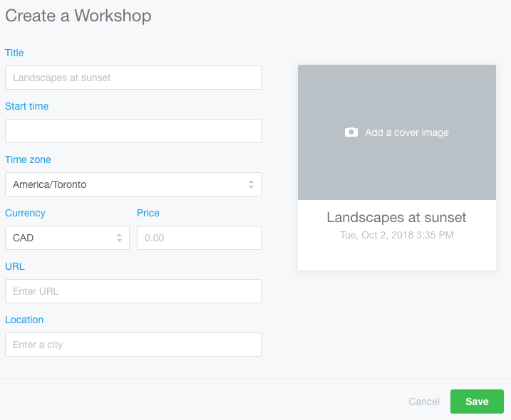Image resolution: width=511 pixels, height=420 pixels.
Task: Open the CAD currency dropdown
Action: (x=68, y=238)
